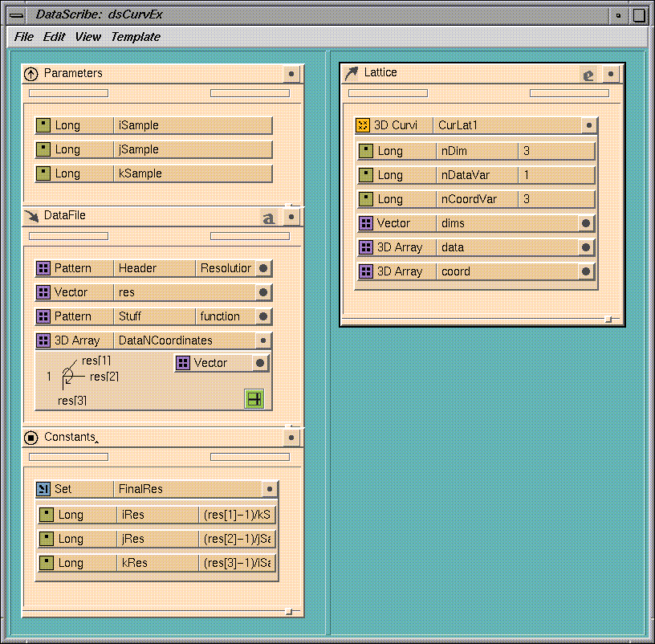The height and width of the screenshot is (644, 655).
Task: Click the green component icon in DataNCoordinates
Action: [254, 398]
